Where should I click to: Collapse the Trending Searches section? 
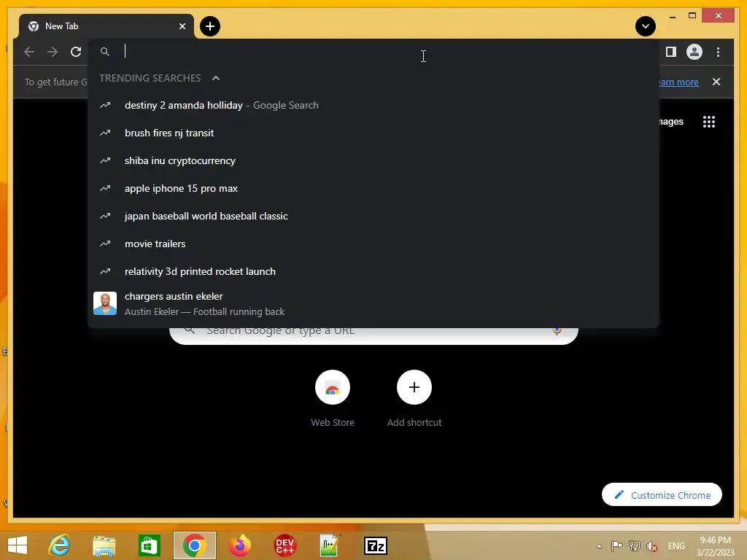pyautogui.click(x=216, y=78)
